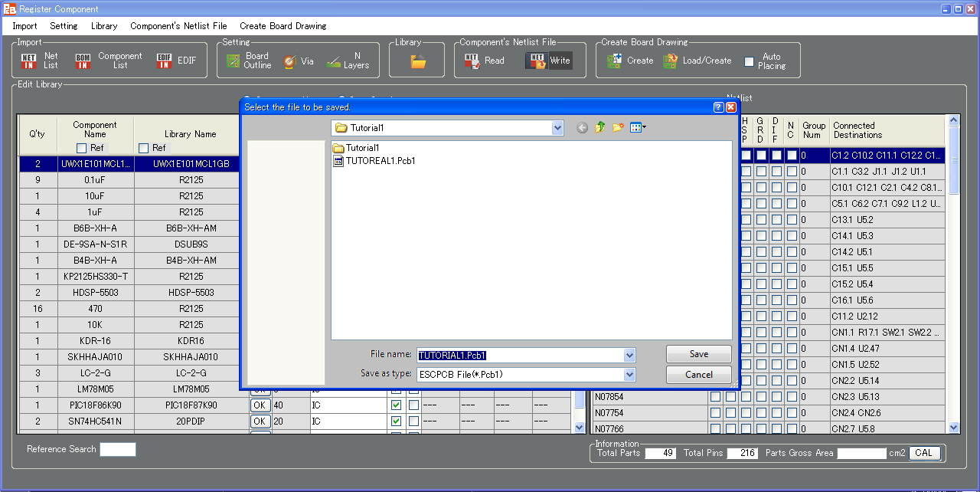Select the C1.1 C3.2 J1.1 destinations row

click(x=887, y=172)
